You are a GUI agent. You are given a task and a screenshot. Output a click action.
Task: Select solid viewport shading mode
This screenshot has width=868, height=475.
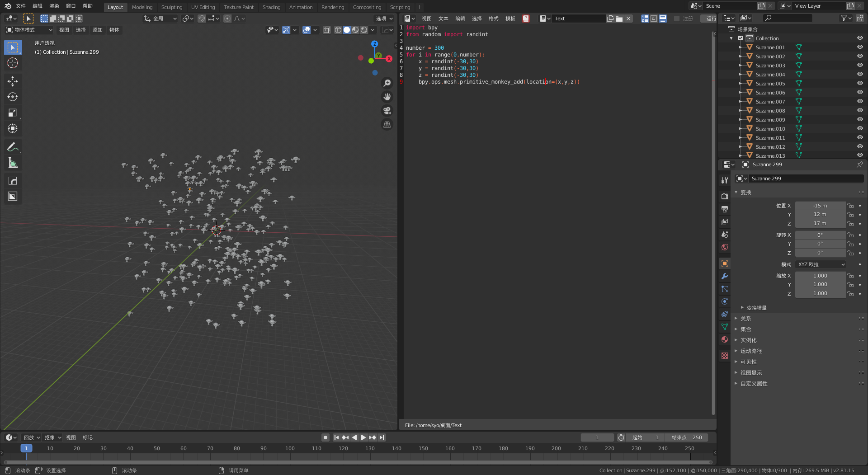click(x=347, y=30)
